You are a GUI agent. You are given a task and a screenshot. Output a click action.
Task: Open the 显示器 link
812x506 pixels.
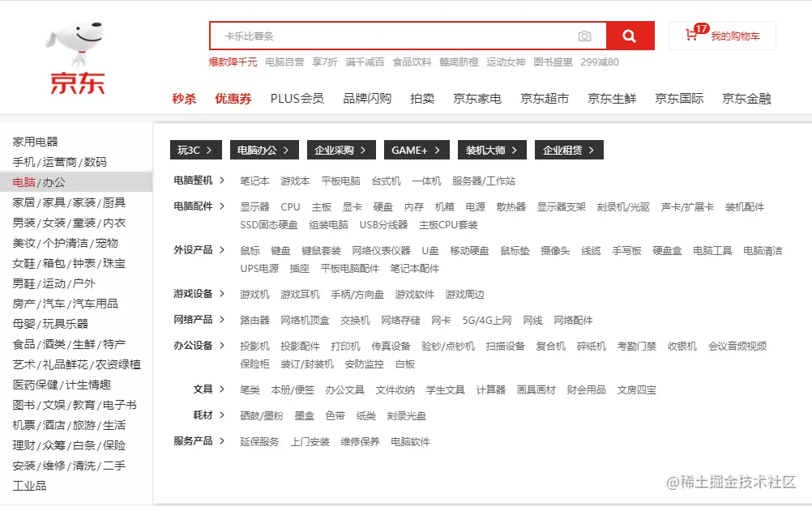pyautogui.click(x=254, y=207)
